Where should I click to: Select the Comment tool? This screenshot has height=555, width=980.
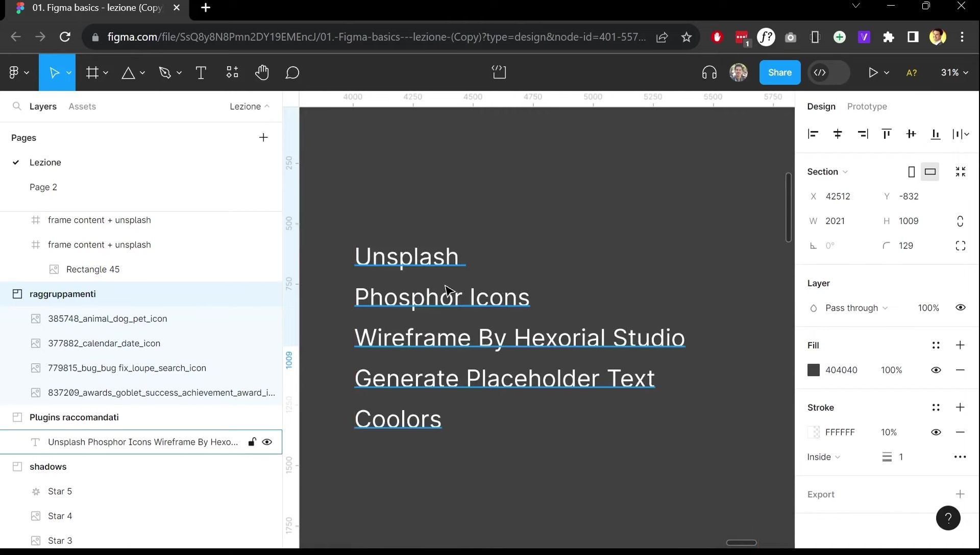point(292,72)
